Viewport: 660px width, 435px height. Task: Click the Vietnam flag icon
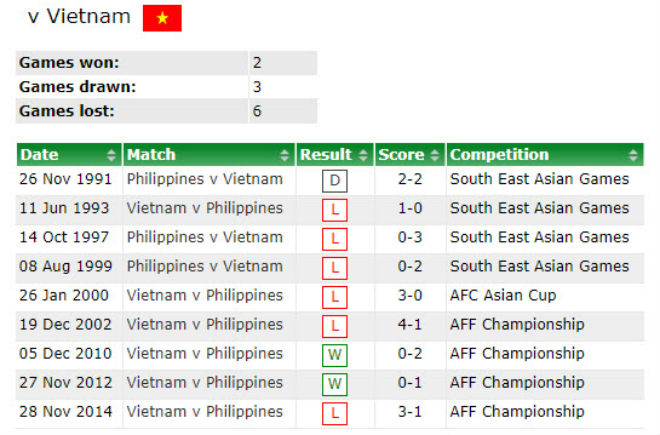pyautogui.click(x=162, y=18)
